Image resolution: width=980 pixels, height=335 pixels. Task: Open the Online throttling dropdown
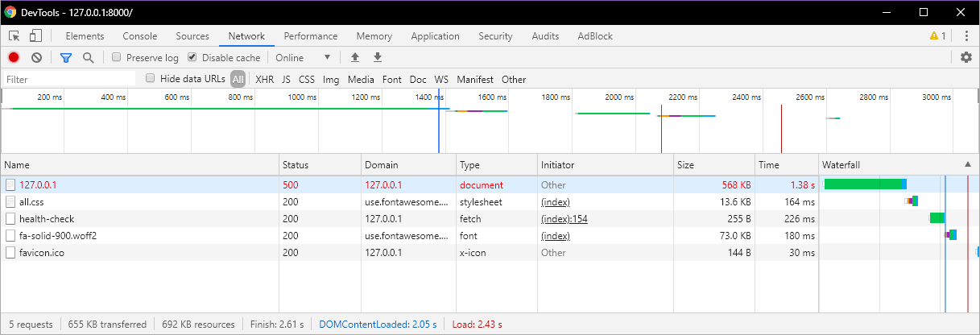click(303, 58)
